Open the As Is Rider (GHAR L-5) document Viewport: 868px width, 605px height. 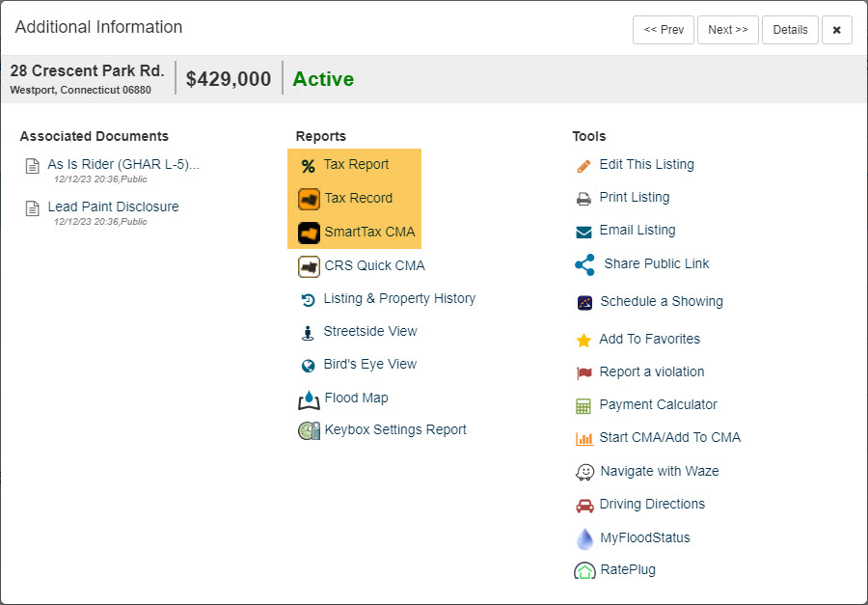123,165
